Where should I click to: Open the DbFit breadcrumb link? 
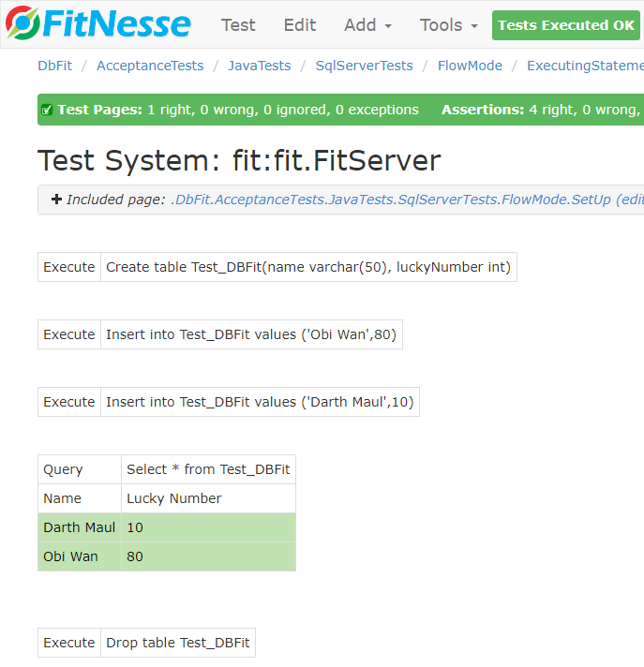[x=54, y=66]
